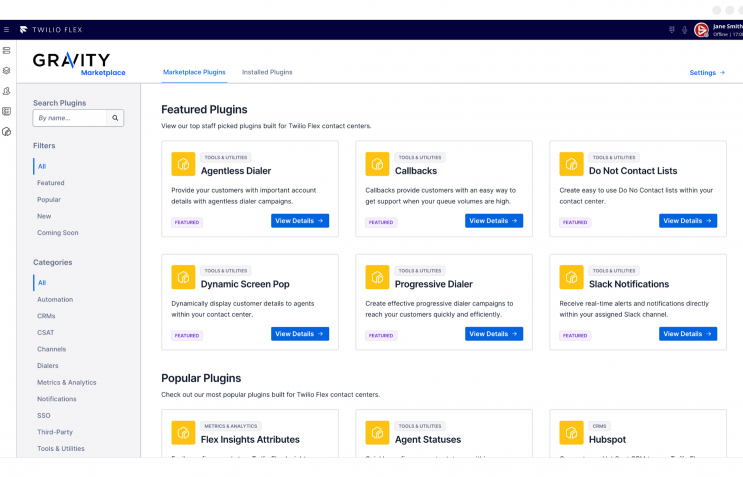Select the Notifications category
The height and width of the screenshot is (477, 743).
[x=57, y=399]
